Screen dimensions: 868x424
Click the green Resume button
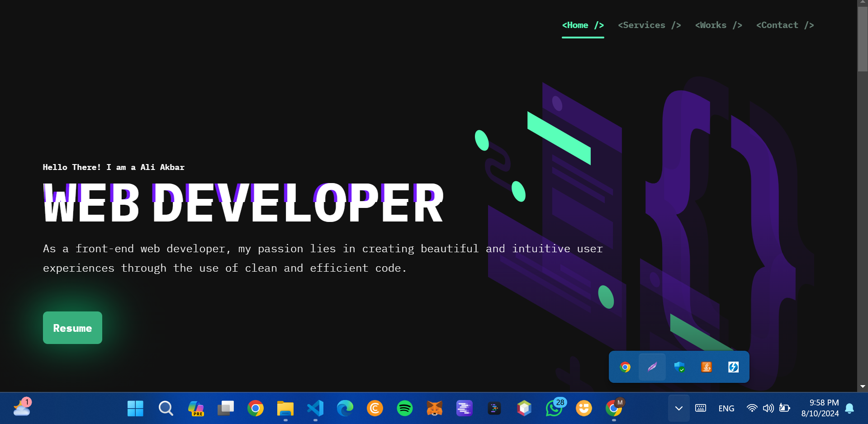[x=72, y=328]
